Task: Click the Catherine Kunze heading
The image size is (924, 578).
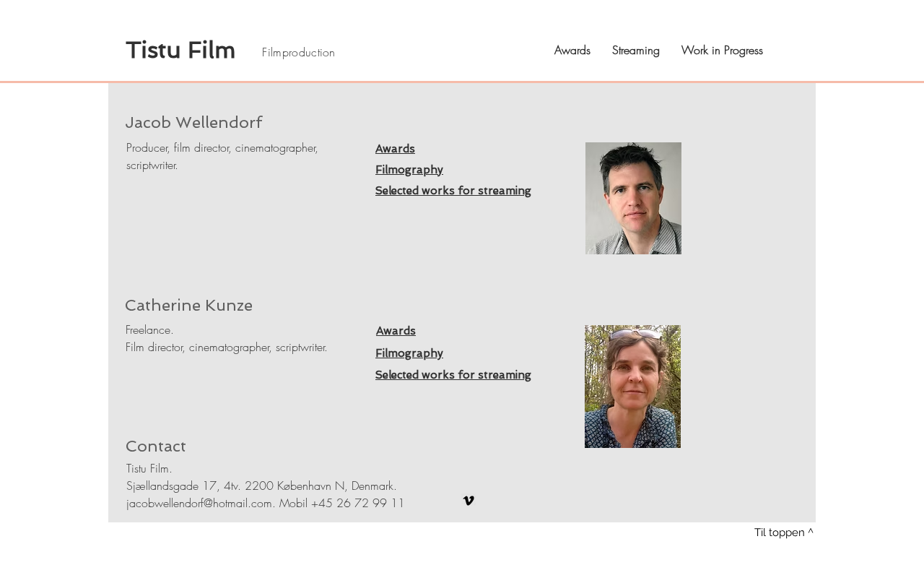Action: [188, 306]
